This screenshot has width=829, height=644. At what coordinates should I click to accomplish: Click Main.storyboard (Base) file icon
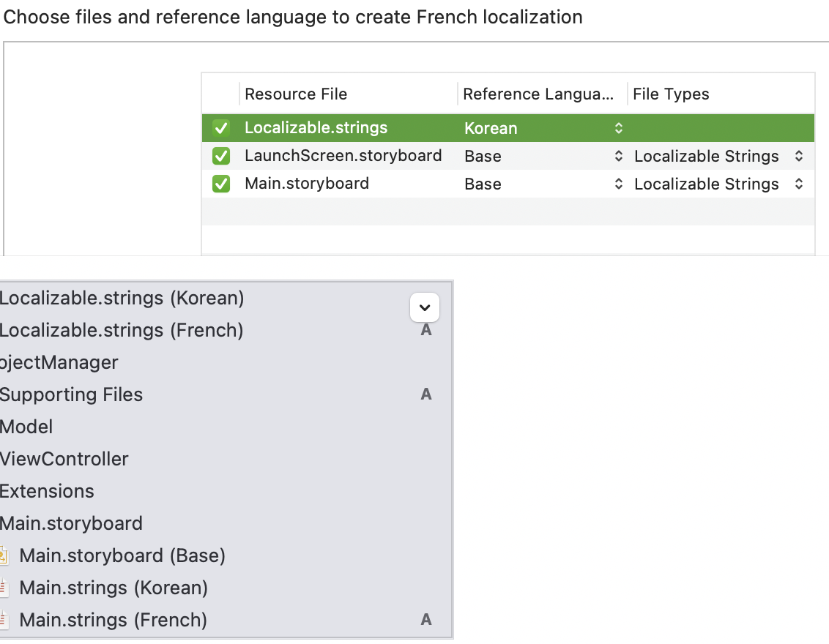coord(4,555)
